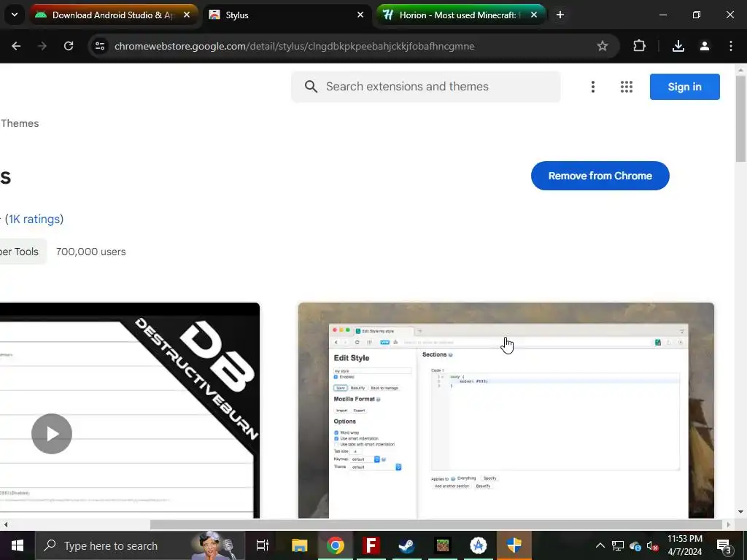
Task: Click the Search extensions and themes field
Action: (426, 87)
